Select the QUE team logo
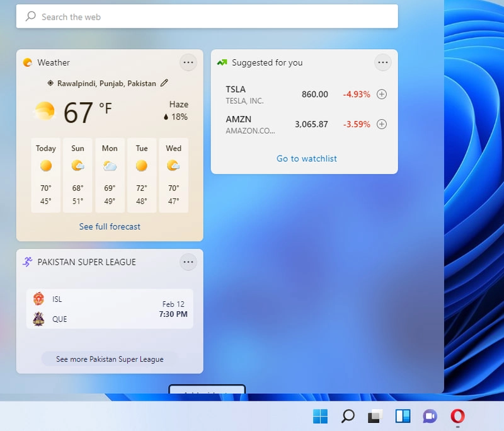This screenshot has height=431, width=504. point(39,319)
